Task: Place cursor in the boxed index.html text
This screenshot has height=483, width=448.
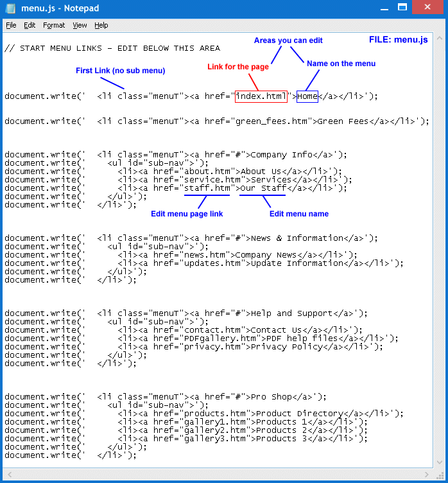Action: click(x=261, y=96)
